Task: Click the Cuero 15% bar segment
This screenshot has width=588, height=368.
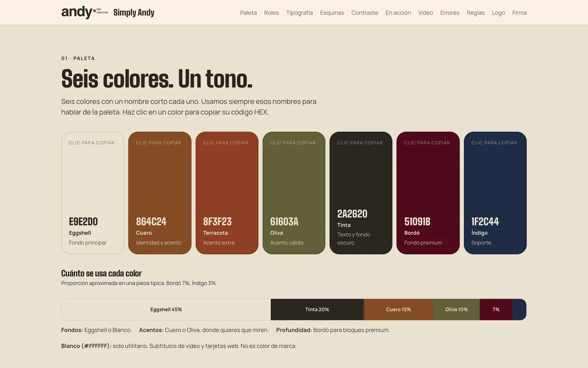Action: [398, 310]
